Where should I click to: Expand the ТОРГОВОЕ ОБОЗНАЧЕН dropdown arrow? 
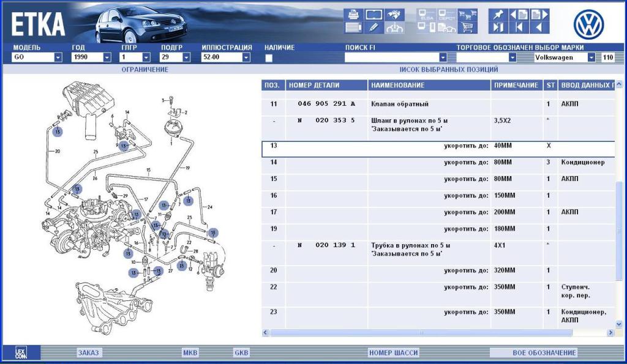512,58
